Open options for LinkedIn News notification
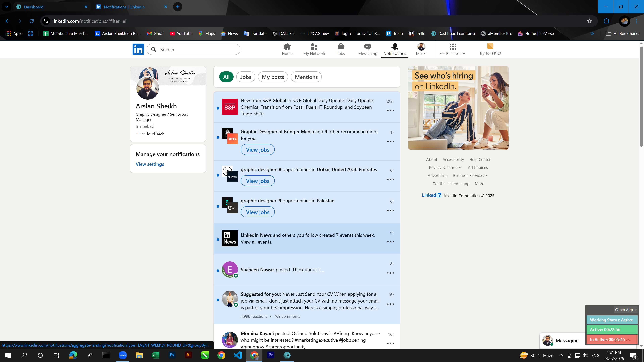Image resolution: width=644 pixels, height=362 pixels. click(x=390, y=242)
